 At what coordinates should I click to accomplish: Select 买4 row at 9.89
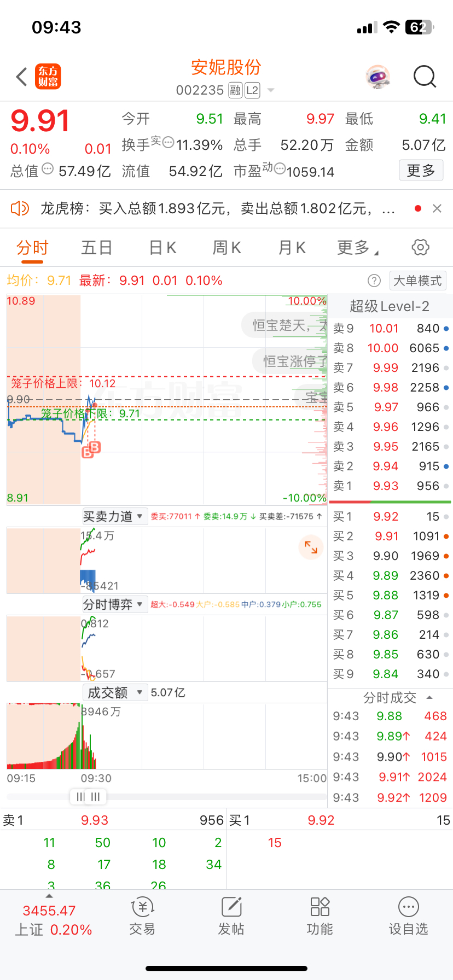pyautogui.click(x=391, y=575)
